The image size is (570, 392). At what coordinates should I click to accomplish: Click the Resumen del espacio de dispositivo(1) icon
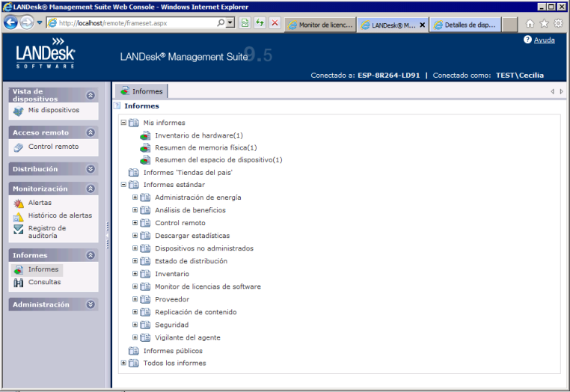pos(145,160)
